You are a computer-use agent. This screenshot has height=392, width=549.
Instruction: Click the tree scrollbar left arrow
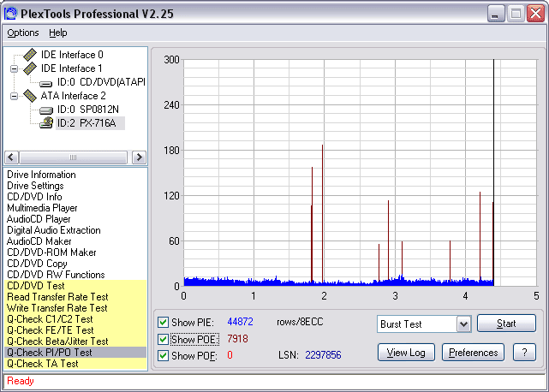[x=11, y=157]
